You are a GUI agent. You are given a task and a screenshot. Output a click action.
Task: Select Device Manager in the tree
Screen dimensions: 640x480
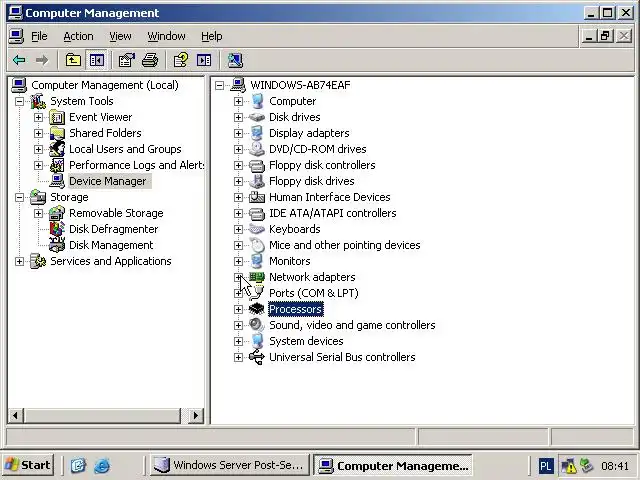[108, 181]
